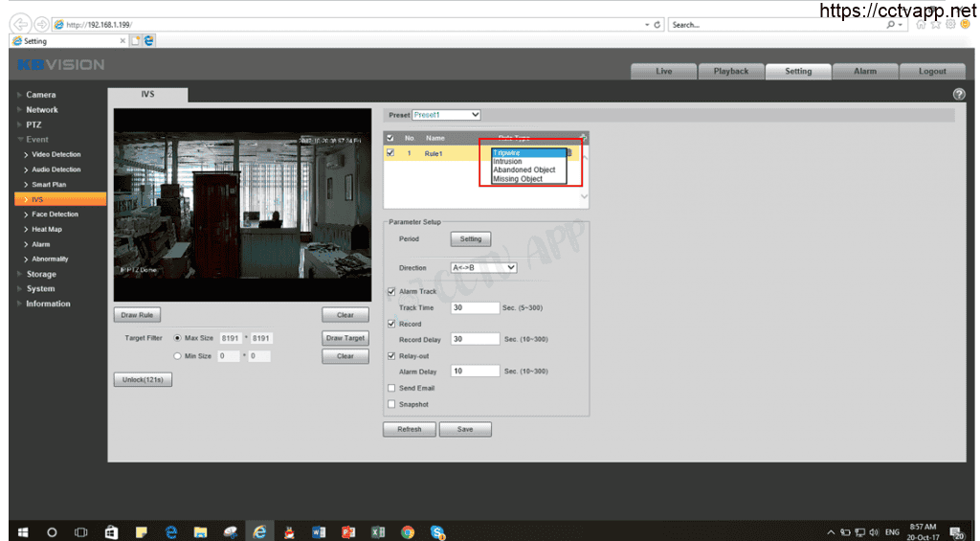The height and width of the screenshot is (541, 980).
Task: Delete Rule1 using the trash icon
Action: click(x=570, y=152)
